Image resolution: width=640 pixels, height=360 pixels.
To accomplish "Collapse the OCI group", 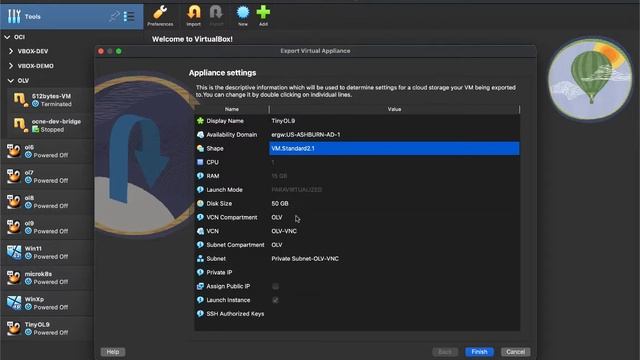I will pyautogui.click(x=7, y=37).
